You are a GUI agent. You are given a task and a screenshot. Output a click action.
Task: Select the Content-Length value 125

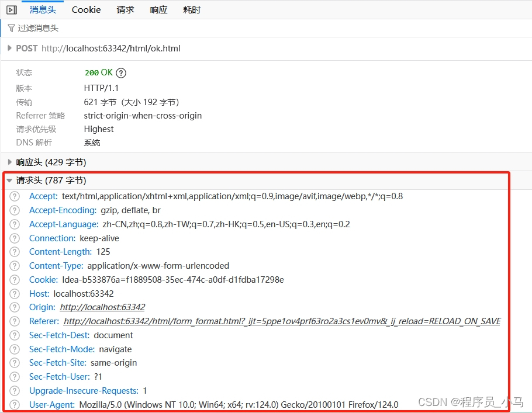point(103,252)
